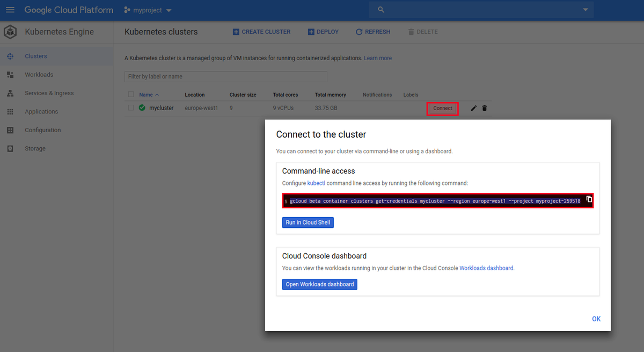Viewport: 644px width, 352px height.
Task: Open the Learn more link
Action: 378,58
